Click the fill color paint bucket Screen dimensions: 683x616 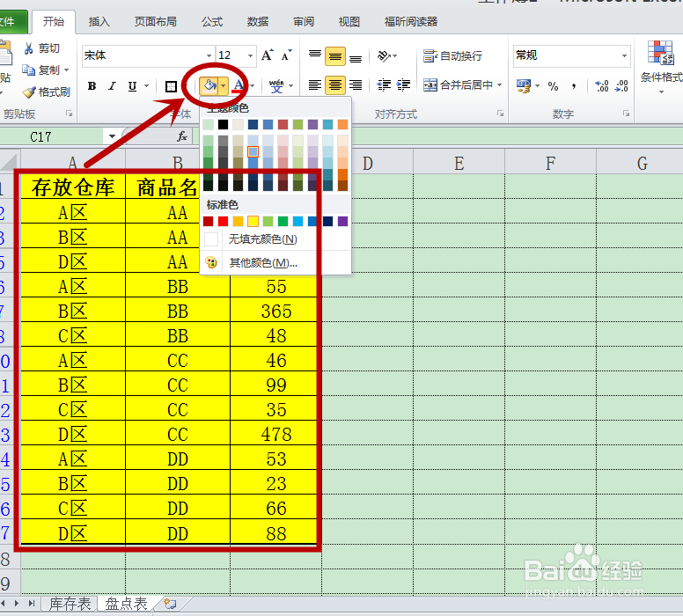(209, 85)
